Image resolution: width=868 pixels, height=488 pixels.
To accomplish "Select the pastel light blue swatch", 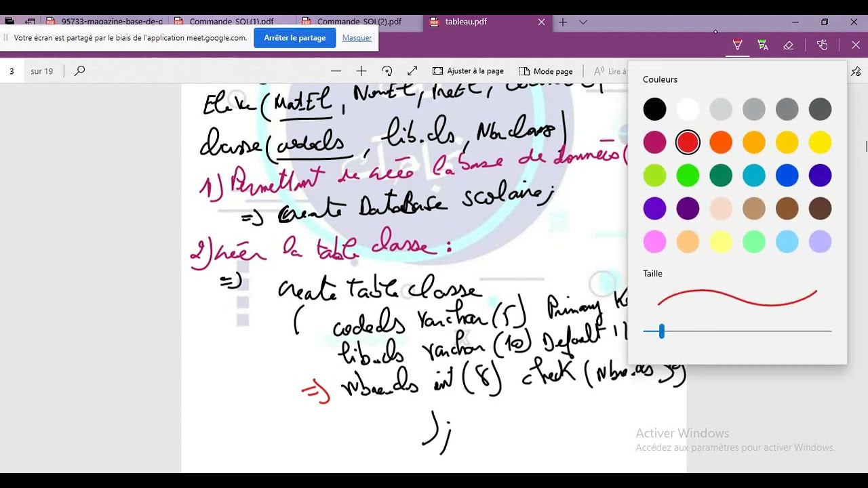I will (x=787, y=242).
